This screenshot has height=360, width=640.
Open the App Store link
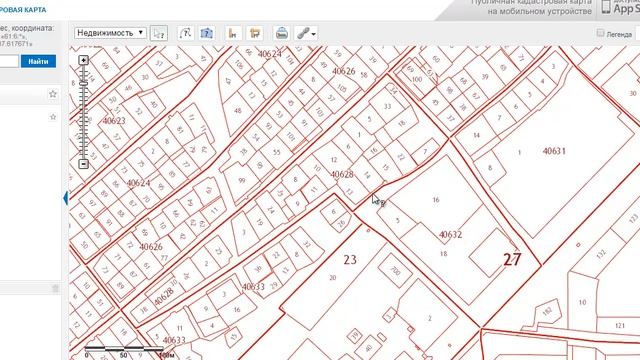(620, 7)
